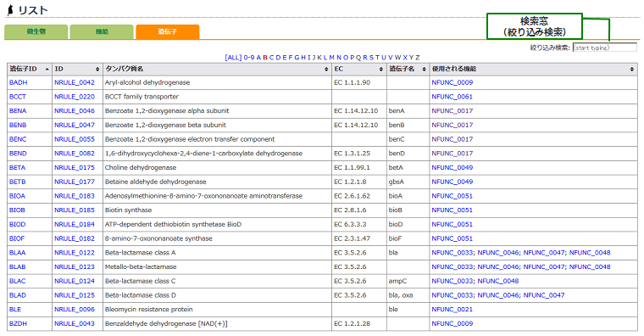Open NRULE_0055 rule link
The image size is (644, 336).
pos(75,139)
